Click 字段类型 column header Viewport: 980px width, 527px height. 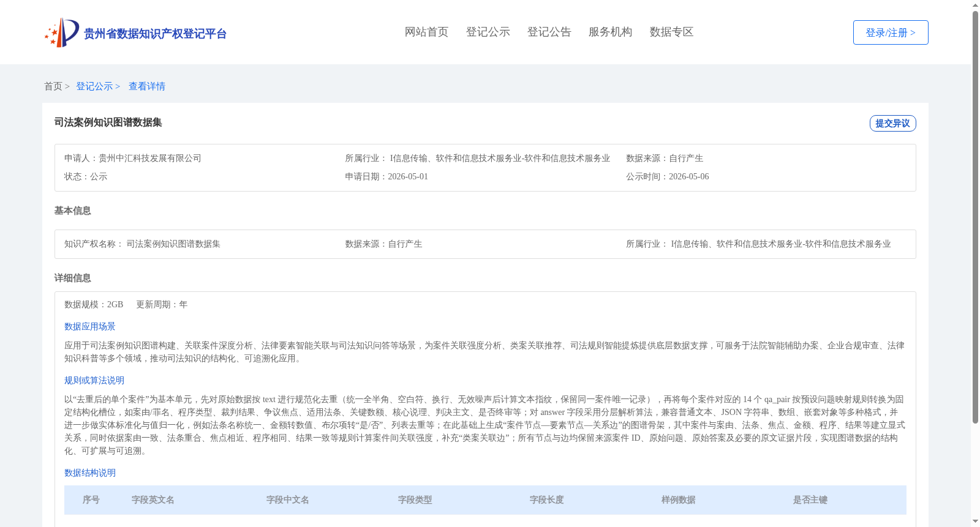click(x=415, y=499)
